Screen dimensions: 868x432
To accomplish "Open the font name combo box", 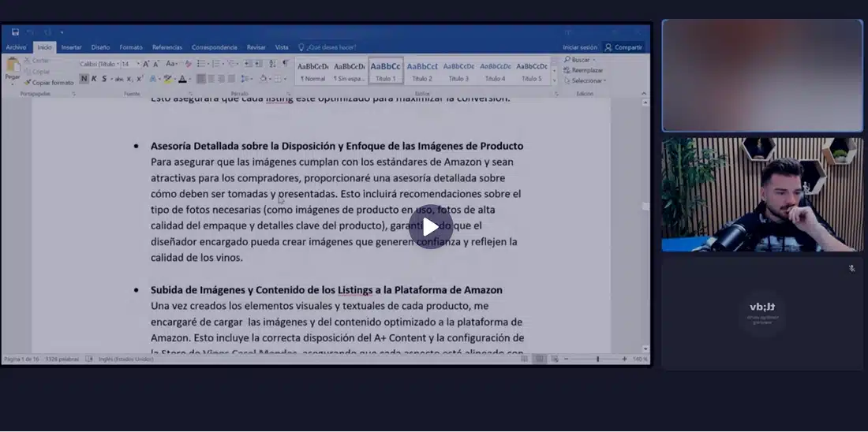I will [99, 64].
